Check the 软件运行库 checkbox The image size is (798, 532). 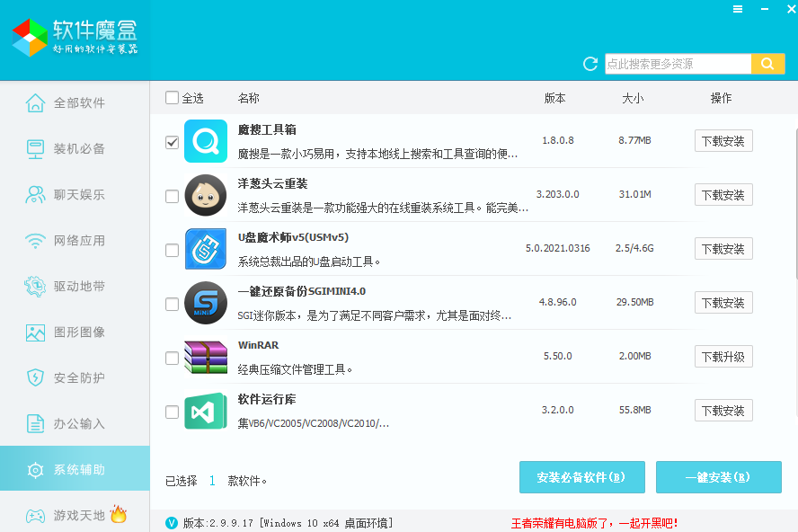[172, 412]
